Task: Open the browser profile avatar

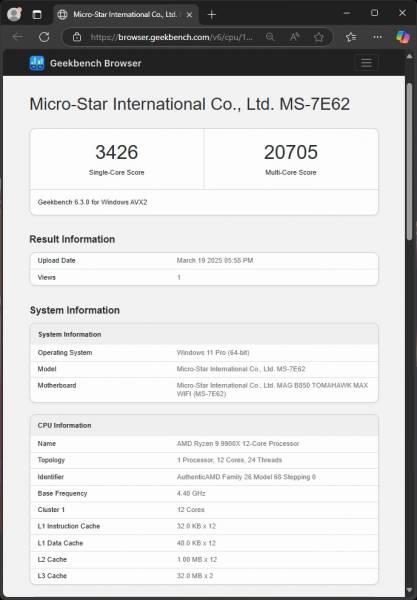Action: (14, 15)
